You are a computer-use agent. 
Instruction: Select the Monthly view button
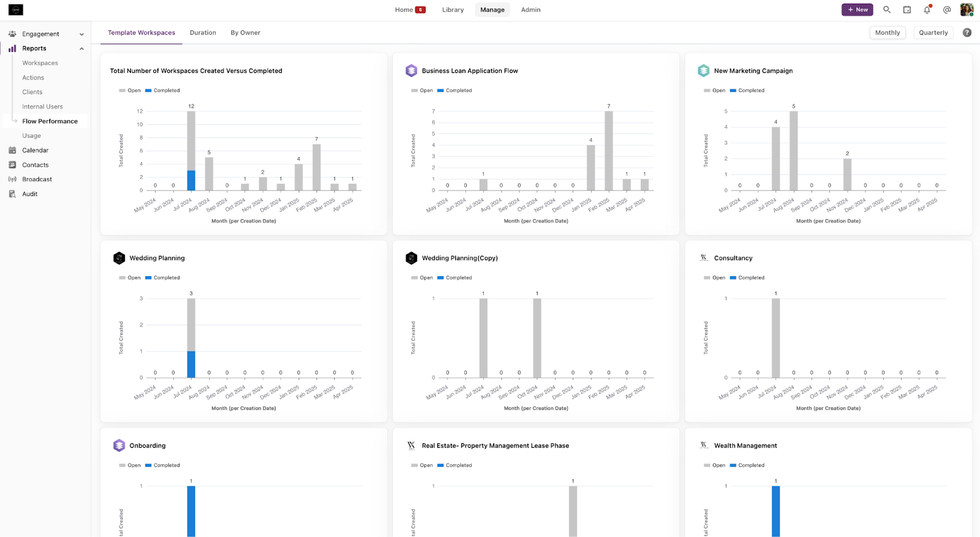point(888,33)
